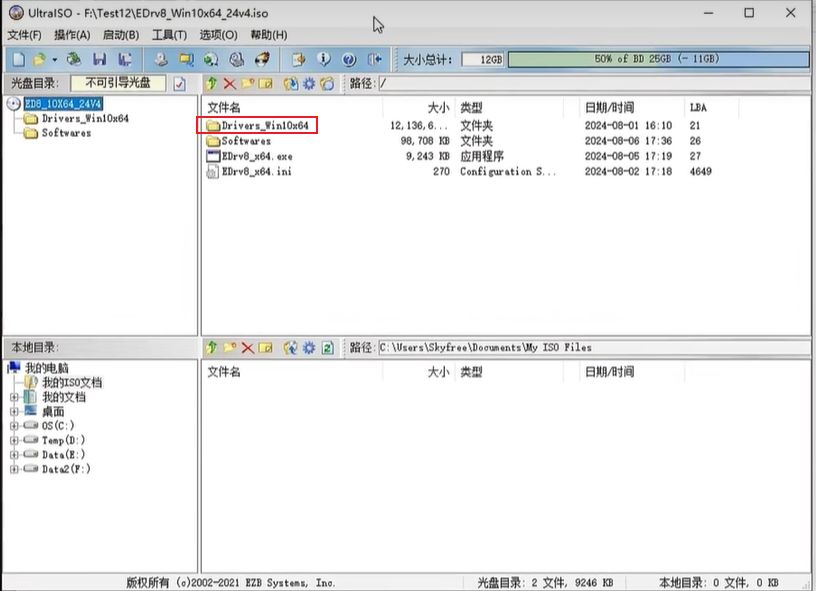Click the image info (i) toolbar icon
Screen dimensions: 816x591
323,60
